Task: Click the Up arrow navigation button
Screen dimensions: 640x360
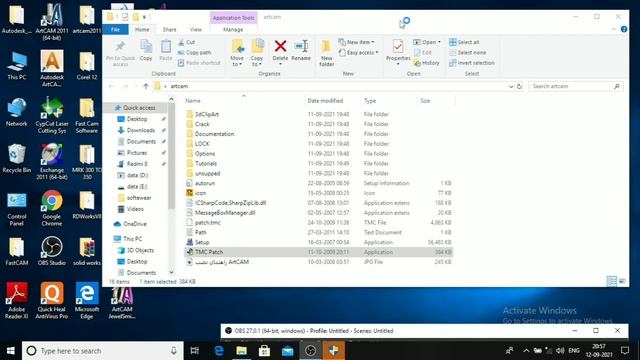Action: coord(146,86)
